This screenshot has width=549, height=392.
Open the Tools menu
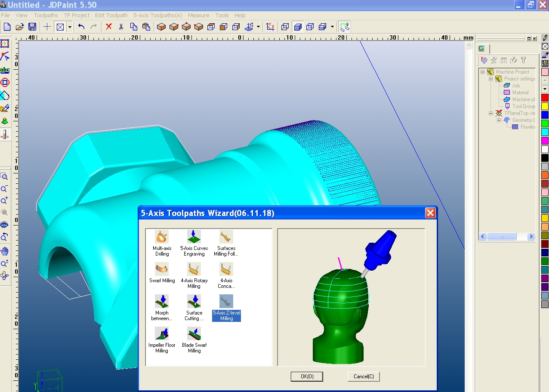(x=222, y=15)
